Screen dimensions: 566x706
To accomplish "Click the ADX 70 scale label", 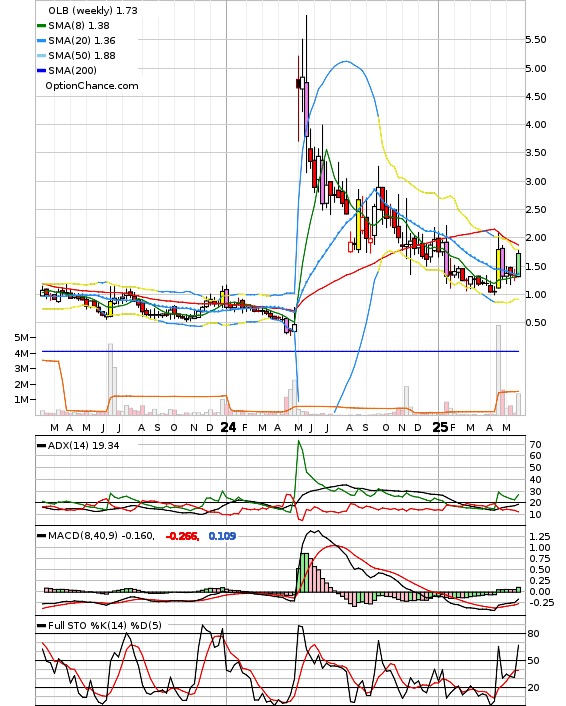I will coord(535,444).
